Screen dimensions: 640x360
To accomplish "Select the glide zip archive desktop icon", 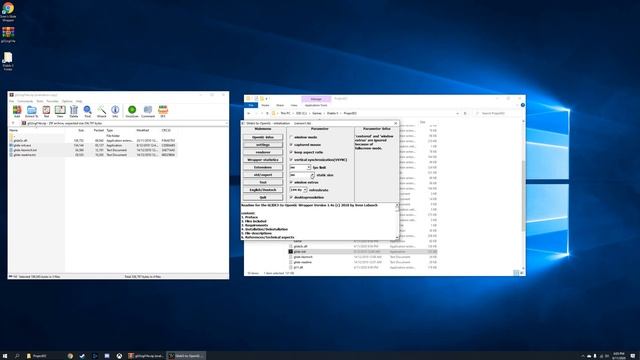I will [x=8, y=35].
